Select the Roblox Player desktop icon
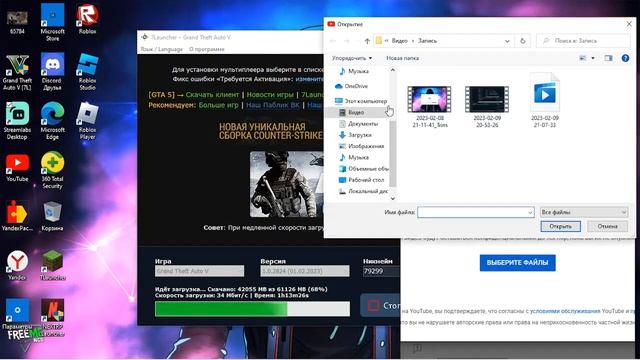Viewport: 640px width, 360px height. [87, 121]
